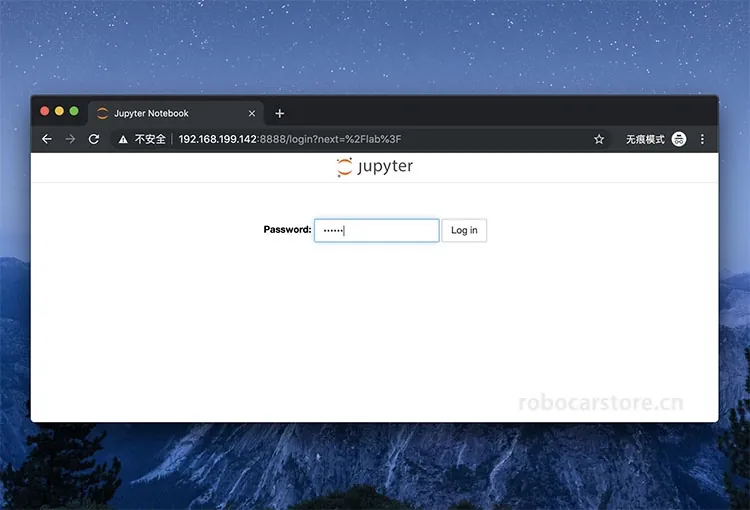The width and height of the screenshot is (750, 510).
Task: Minimize the window with the yellow button
Action: click(59, 111)
